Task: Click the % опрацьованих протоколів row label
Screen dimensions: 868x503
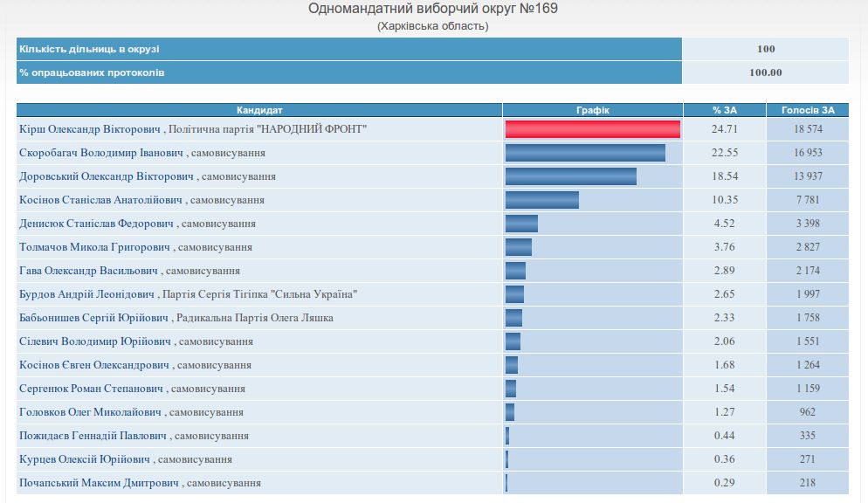Action: (x=92, y=72)
